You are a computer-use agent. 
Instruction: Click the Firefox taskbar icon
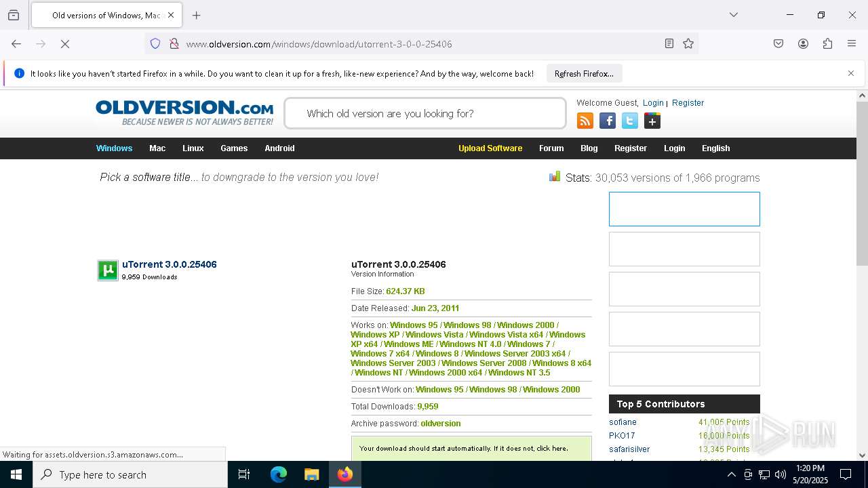(x=345, y=474)
